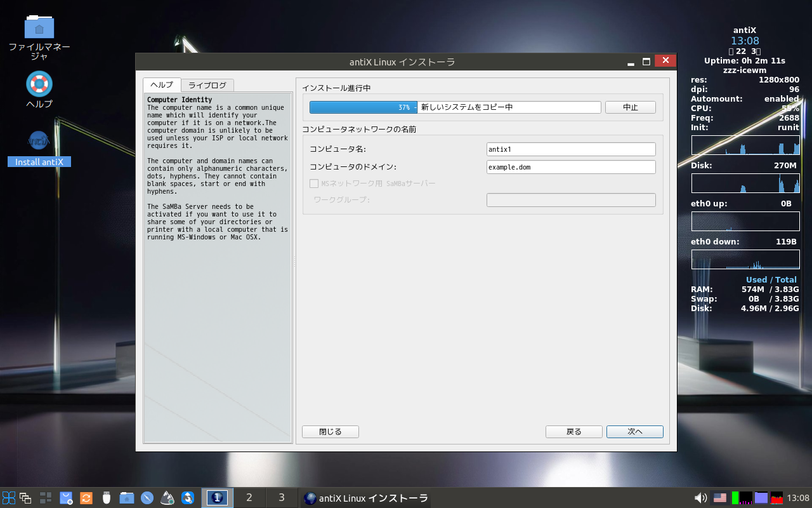The width and height of the screenshot is (812, 508).
Task: Click the volume speaker tray icon
Action: pos(701,498)
